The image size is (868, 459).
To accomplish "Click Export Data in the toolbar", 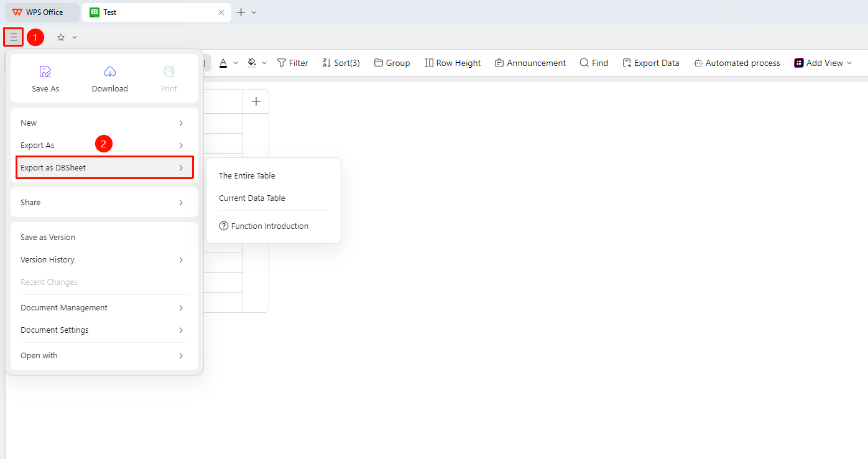I will click(651, 63).
